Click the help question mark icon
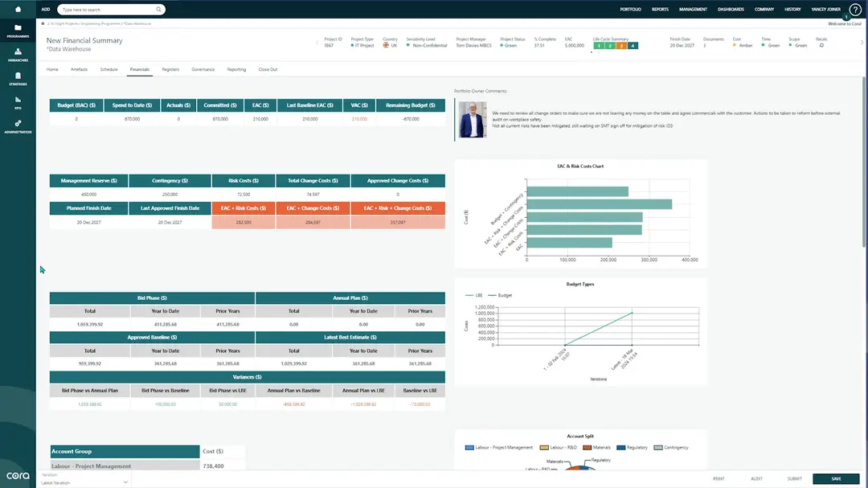 pyautogui.click(x=855, y=10)
